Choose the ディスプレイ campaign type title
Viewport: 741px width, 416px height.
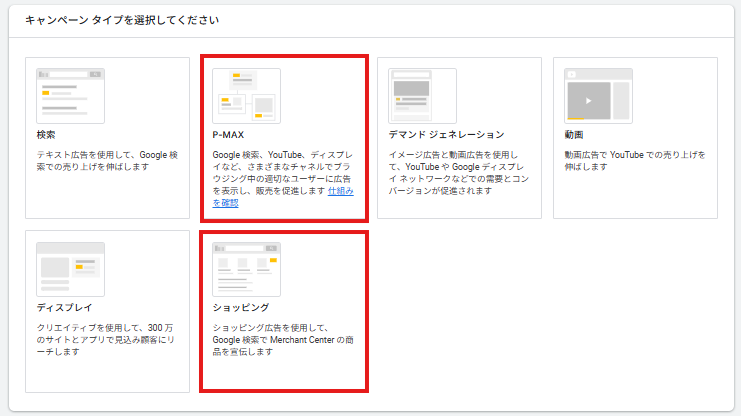pyautogui.click(x=64, y=307)
